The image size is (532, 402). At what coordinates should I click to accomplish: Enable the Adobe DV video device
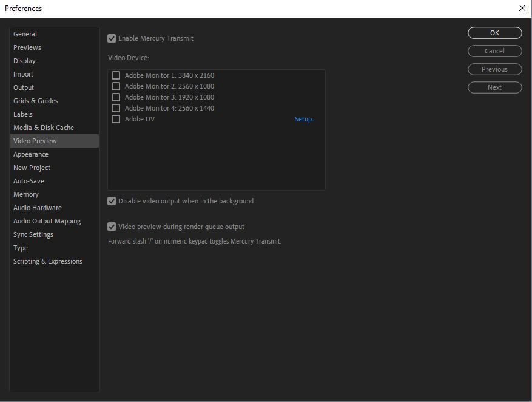[115, 119]
